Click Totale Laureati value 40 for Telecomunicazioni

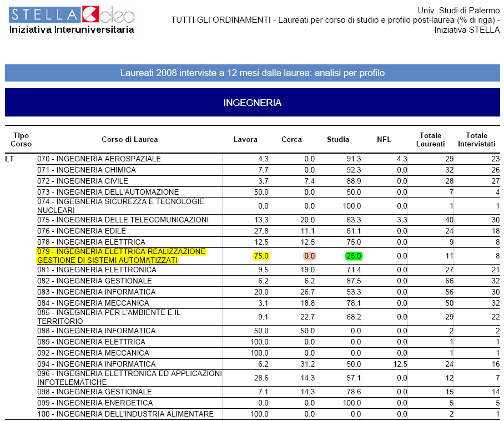pyautogui.click(x=449, y=220)
